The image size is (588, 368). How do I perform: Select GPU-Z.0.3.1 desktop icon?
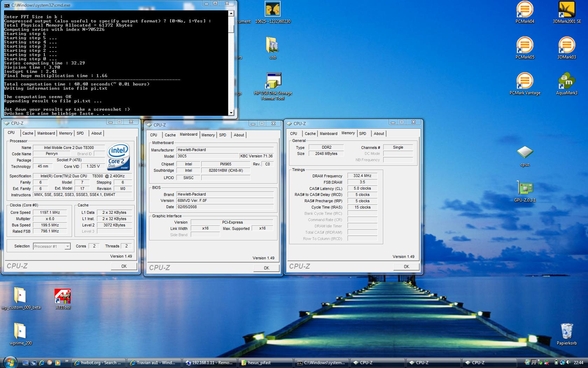pos(525,192)
